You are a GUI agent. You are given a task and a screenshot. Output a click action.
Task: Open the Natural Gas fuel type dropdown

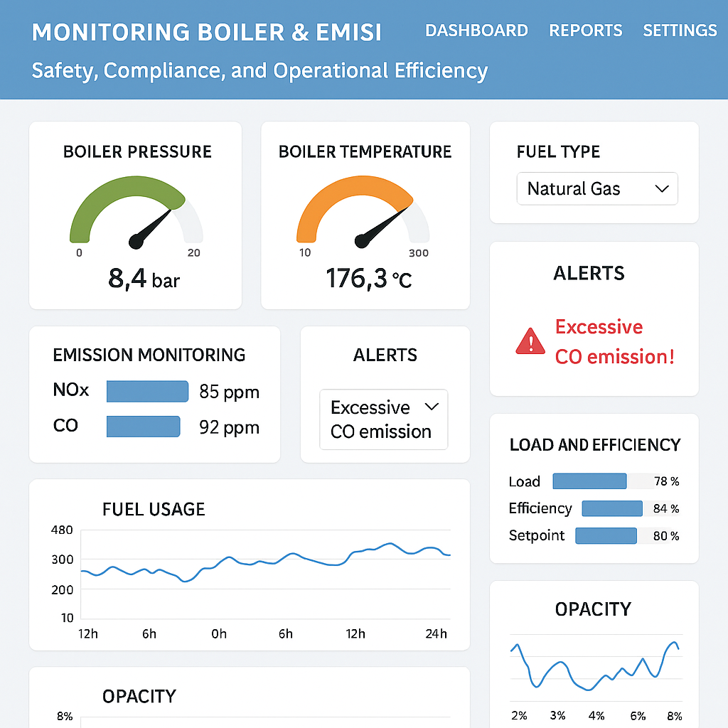click(596, 189)
